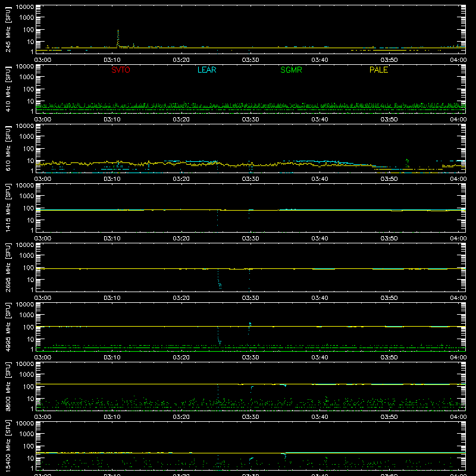Click the green SGMR station legend label
Screen dimensions: 476x476
[x=291, y=70]
